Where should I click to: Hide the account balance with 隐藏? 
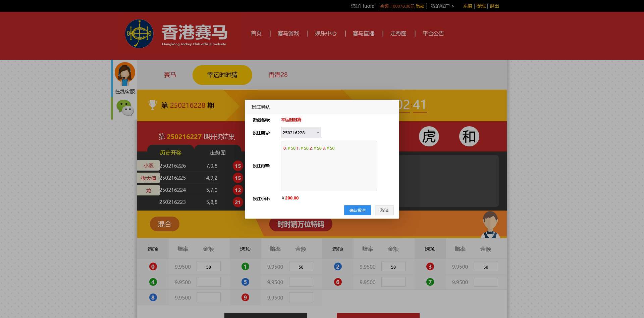point(420,6)
